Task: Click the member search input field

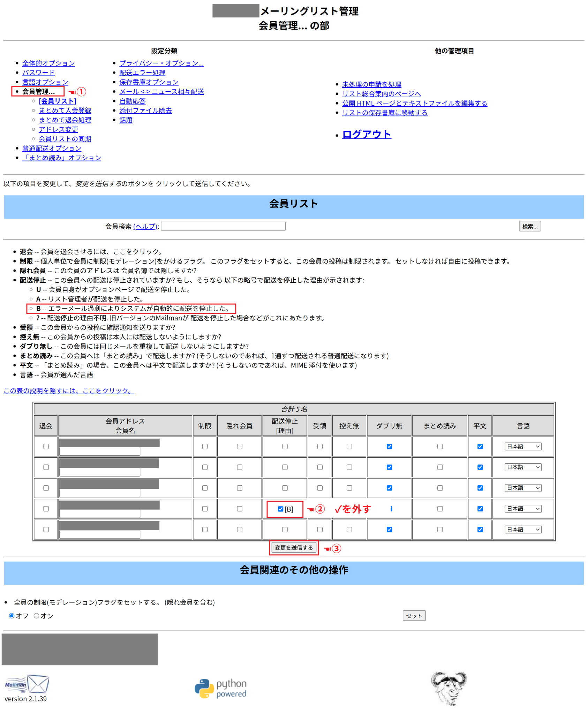Action: pos(224,226)
